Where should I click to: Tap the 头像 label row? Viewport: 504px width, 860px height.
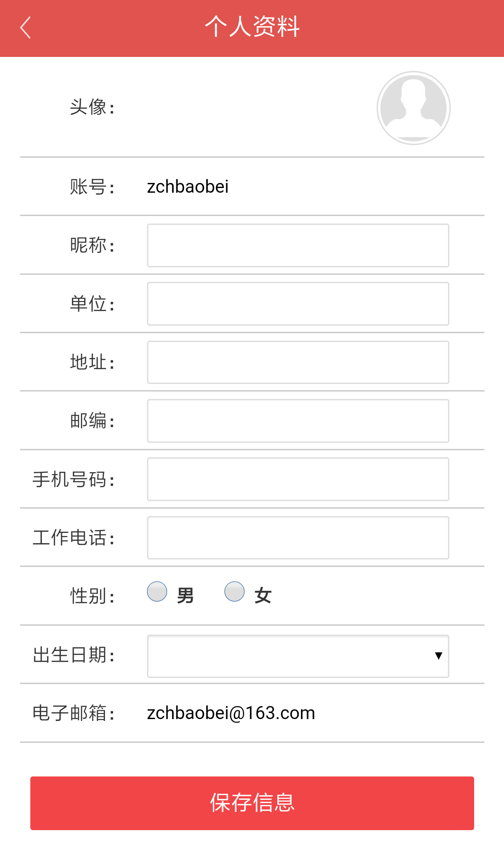click(252, 107)
